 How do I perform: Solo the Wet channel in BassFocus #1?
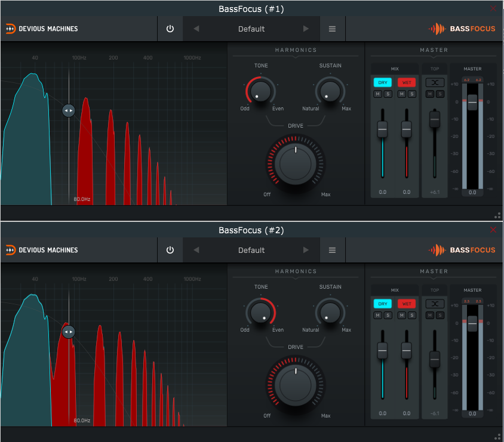coord(412,94)
